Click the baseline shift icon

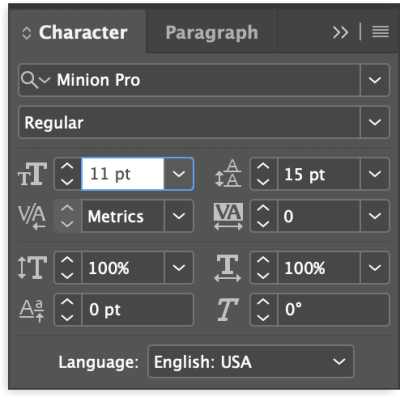(32, 310)
